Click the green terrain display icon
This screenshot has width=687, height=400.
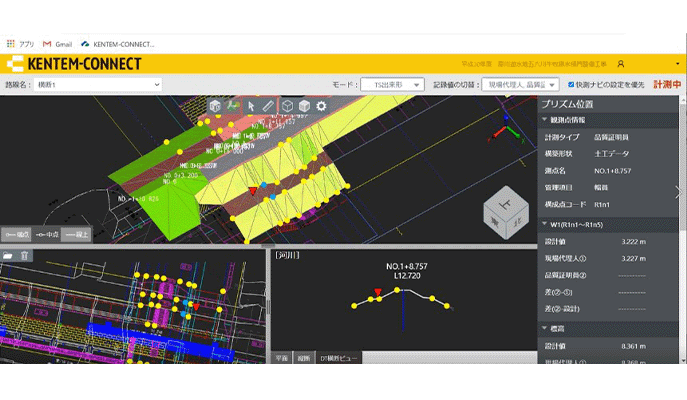coord(233,106)
